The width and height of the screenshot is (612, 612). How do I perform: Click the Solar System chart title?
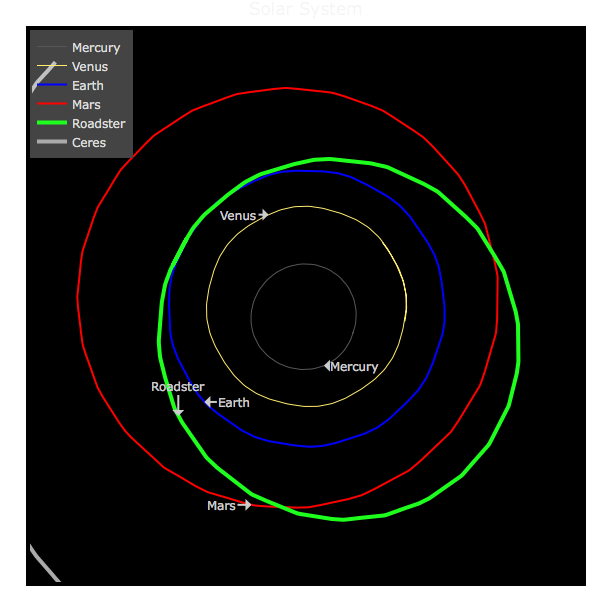click(x=306, y=9)
